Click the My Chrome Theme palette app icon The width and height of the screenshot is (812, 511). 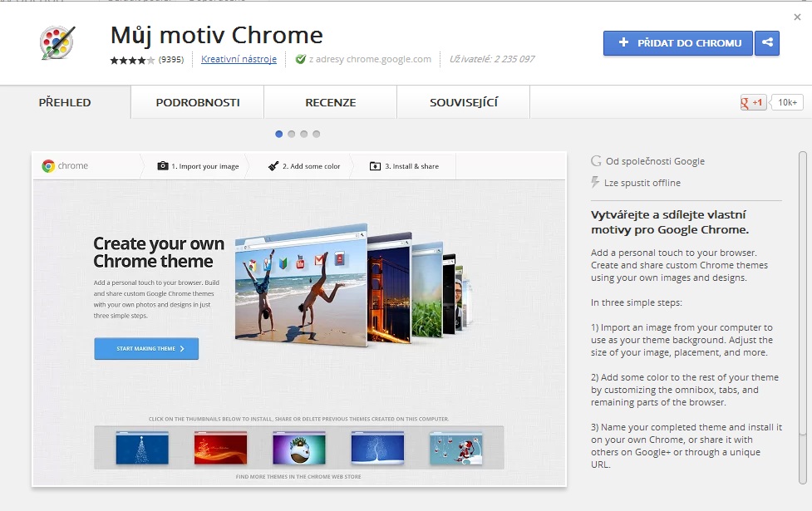(57, 42)
